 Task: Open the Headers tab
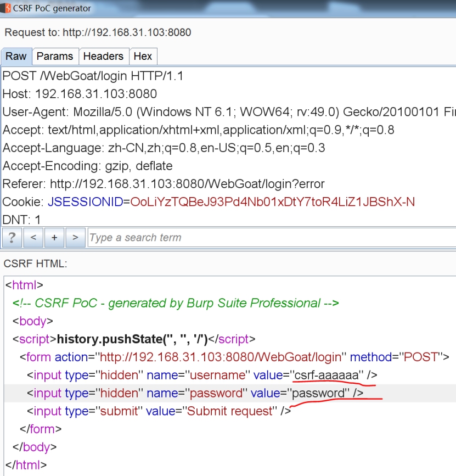point(104,57)
